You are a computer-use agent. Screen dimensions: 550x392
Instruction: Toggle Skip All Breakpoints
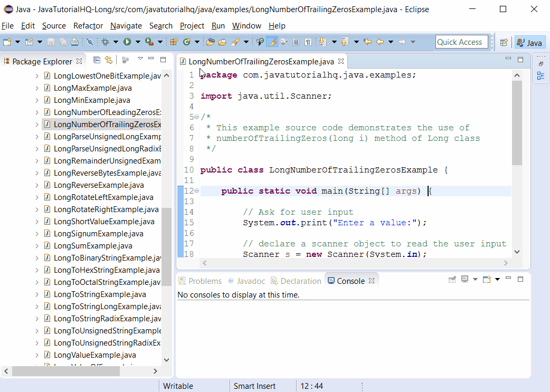[x=90, y=42]
